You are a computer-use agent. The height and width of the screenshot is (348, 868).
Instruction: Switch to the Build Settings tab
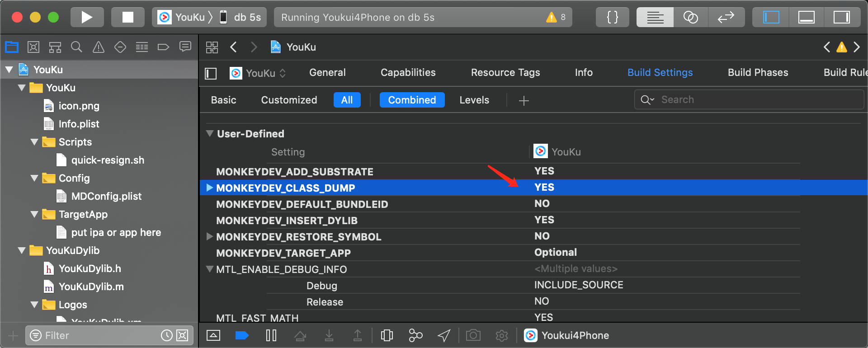660,72
